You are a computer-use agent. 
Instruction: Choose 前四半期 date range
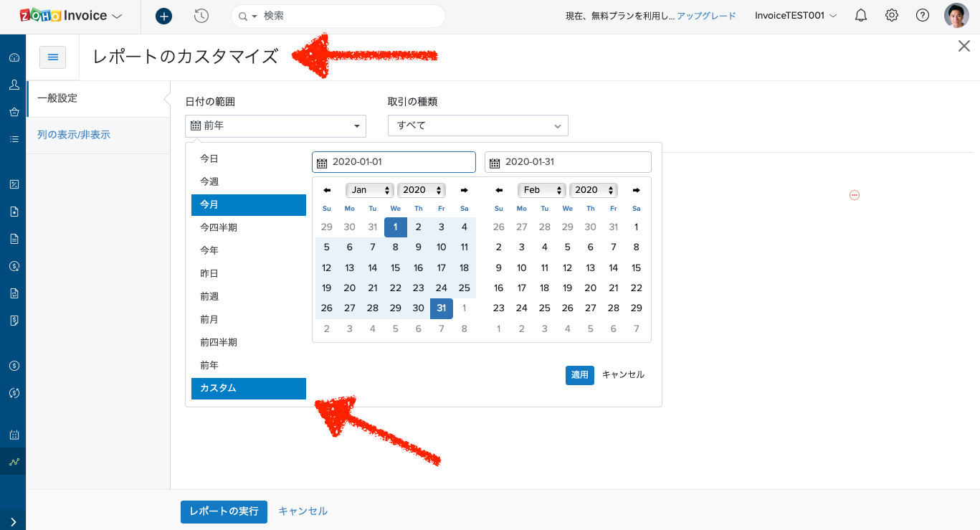point(249,342)
